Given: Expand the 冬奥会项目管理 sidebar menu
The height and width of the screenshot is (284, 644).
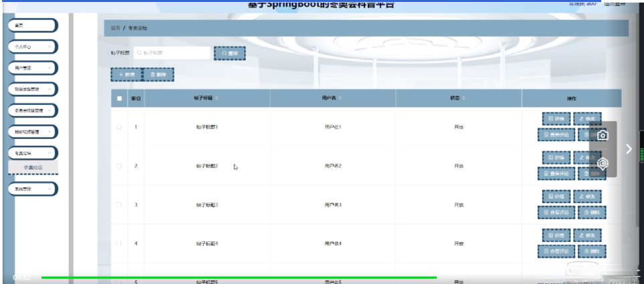Looking at the screenshot, I should point(33,110).
